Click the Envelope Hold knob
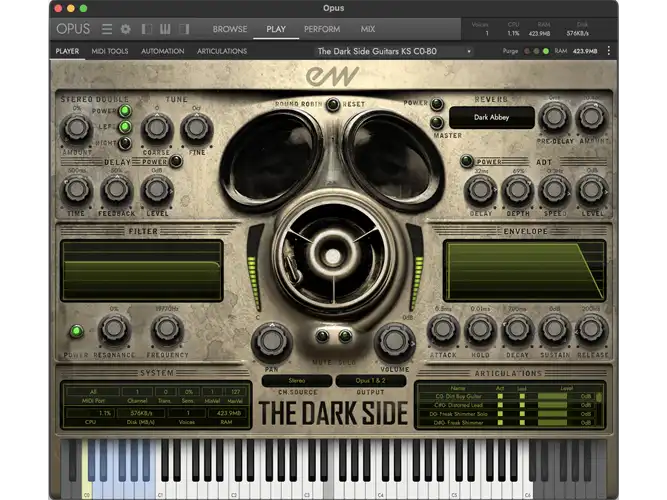Screen dimensions: 667x500 (480, 329)
